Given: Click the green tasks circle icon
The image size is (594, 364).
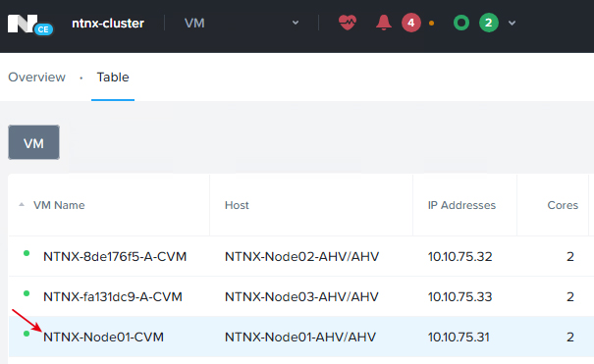Looking at the screenshot, I should [461, 24].
